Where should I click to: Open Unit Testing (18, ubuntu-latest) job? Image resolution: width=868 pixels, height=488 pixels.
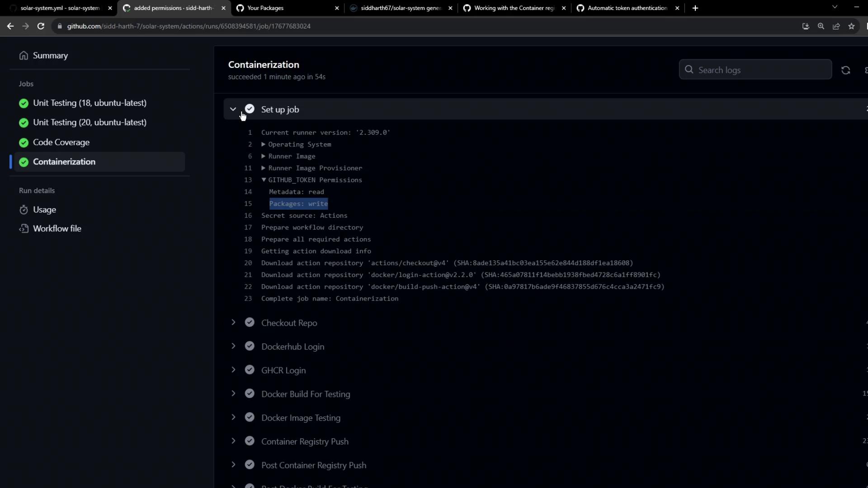90,103
